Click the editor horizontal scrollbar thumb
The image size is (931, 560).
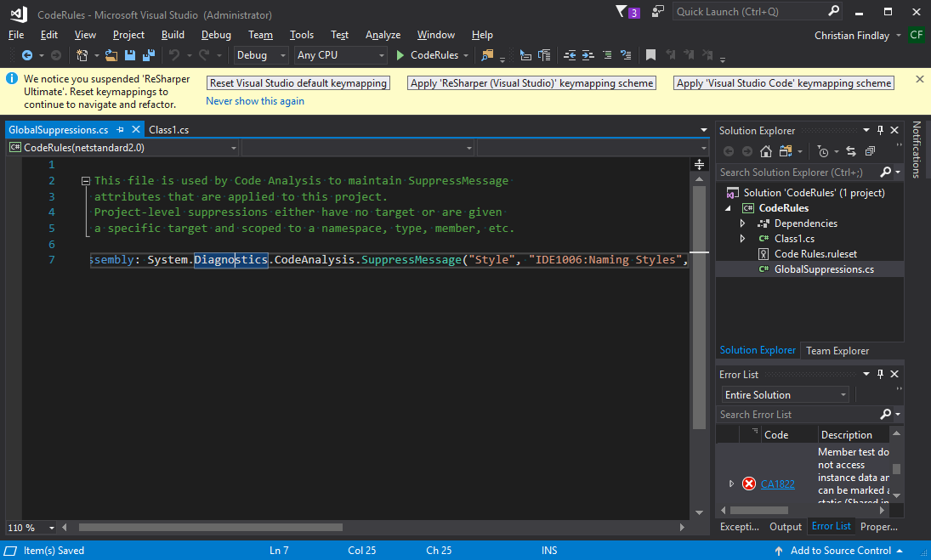[x=211, y=528]
